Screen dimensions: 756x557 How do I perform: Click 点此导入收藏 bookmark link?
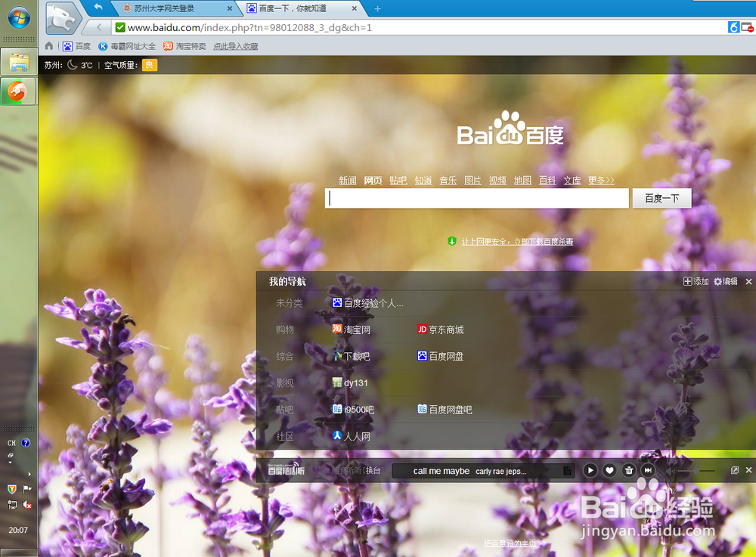point(235,46)
